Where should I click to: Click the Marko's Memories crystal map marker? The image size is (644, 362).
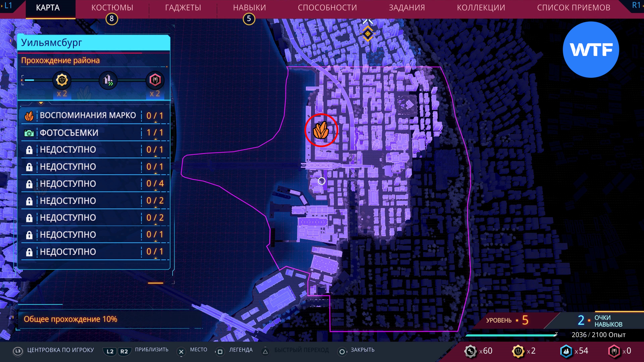click(321, 130)
